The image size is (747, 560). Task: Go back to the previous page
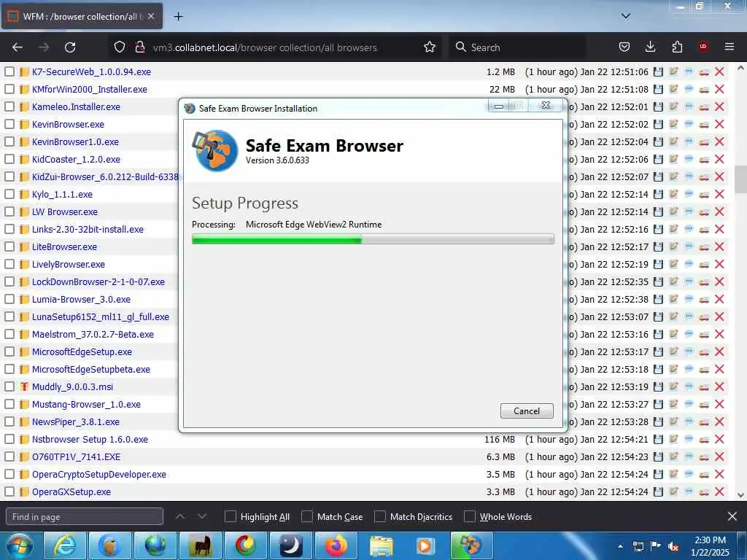(x=18, y=47)
